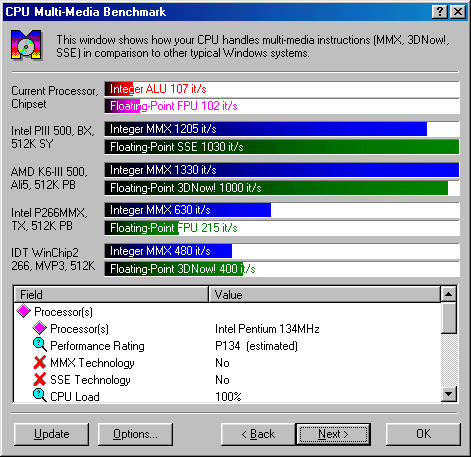This screenshot has height=457, width=471.
Task: Click the Integer ALU 107 it/s bar
Action: [x=282, y=89]
